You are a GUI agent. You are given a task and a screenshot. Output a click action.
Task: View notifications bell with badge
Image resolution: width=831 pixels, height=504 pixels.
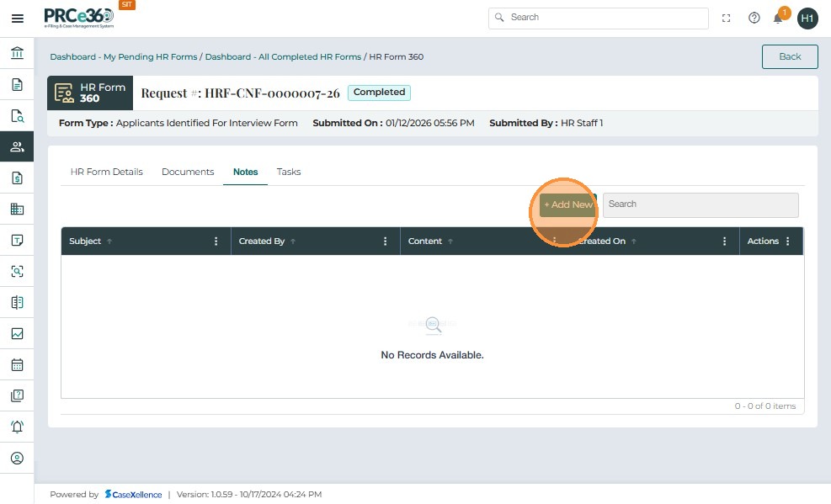[x=779, y=18]
